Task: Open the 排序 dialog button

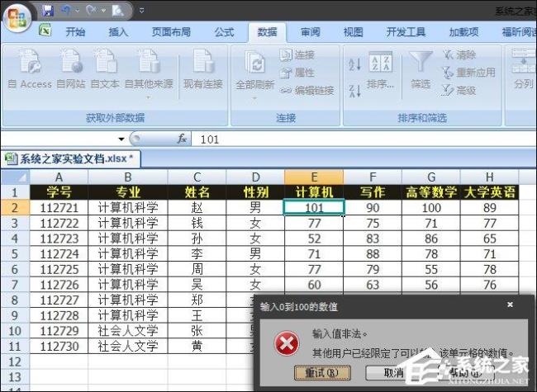Action: (381, 70)
